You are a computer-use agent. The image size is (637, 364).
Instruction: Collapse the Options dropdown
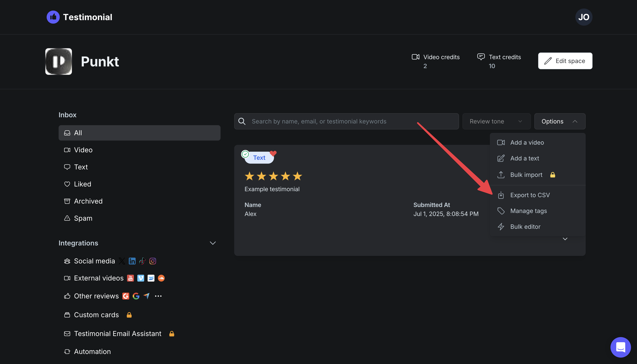(x=560, y=121)
